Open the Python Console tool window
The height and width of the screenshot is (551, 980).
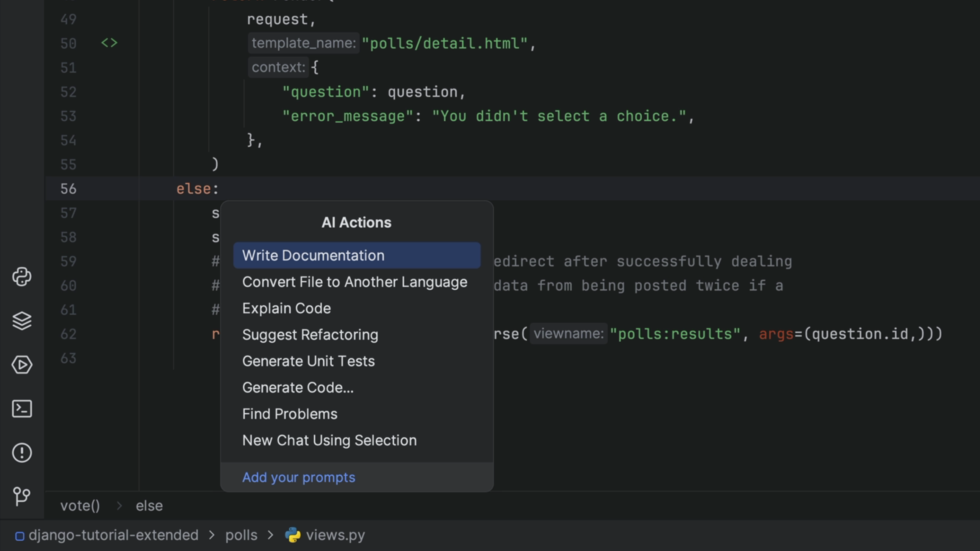click(22, 277)
